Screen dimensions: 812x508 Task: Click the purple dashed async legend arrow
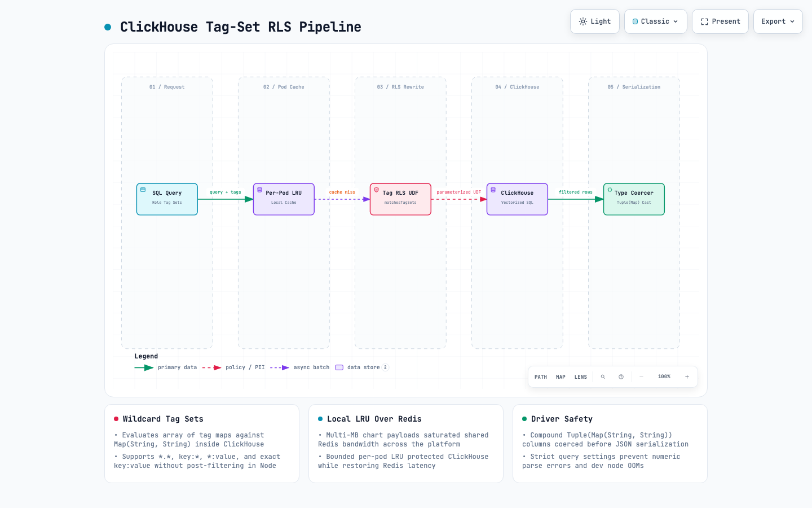click(280, 367)
